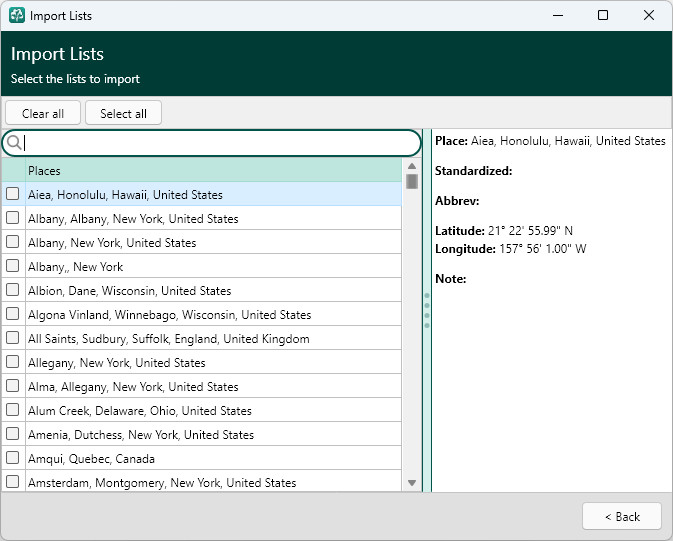Click the scroll up arrow of the places list
This screenshot has height=541, width=673.
[x=412, y=166]
